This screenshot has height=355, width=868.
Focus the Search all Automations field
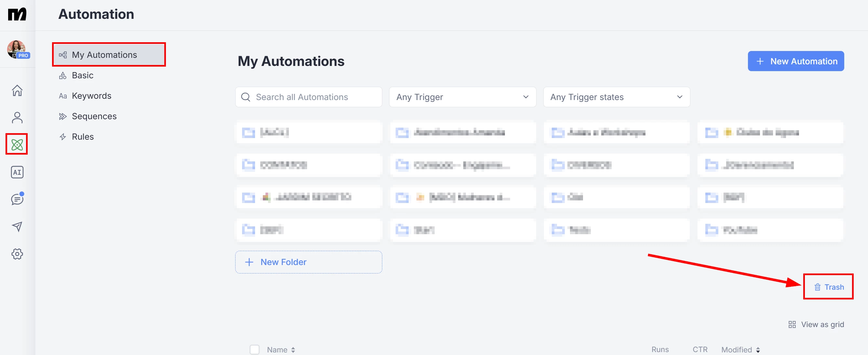pyautogui.click(x=308, y=97)
